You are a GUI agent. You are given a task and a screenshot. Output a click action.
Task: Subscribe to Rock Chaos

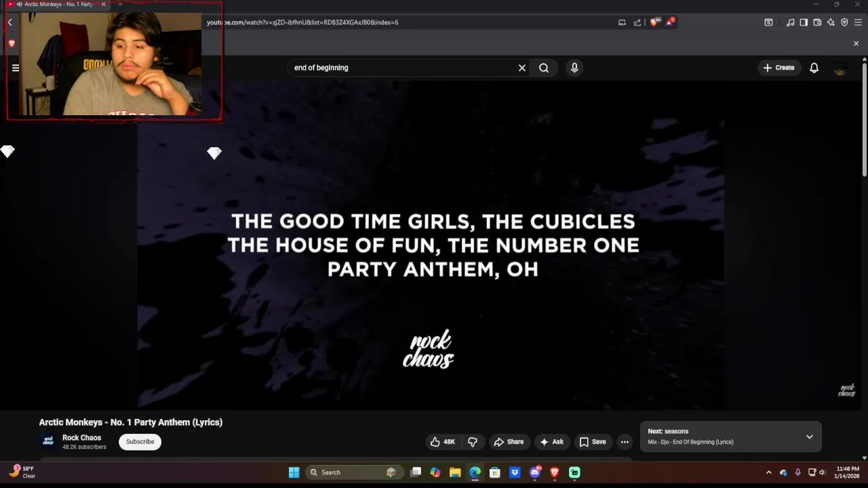[x=140, y=442]
